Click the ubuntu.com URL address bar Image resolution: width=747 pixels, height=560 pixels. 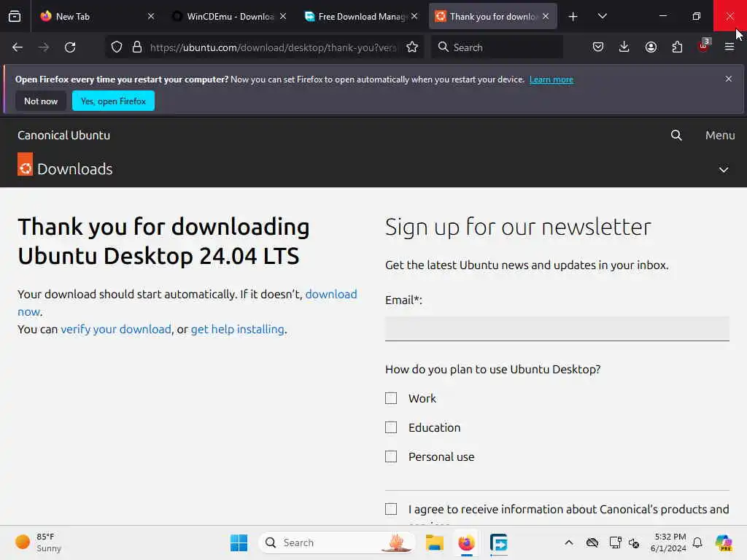click(273, 47)
